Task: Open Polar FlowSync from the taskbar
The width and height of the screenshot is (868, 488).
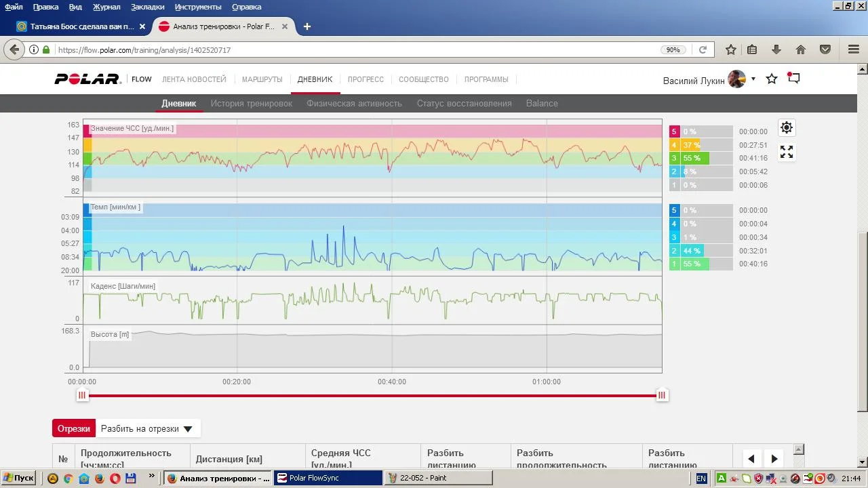Action: 328,478
